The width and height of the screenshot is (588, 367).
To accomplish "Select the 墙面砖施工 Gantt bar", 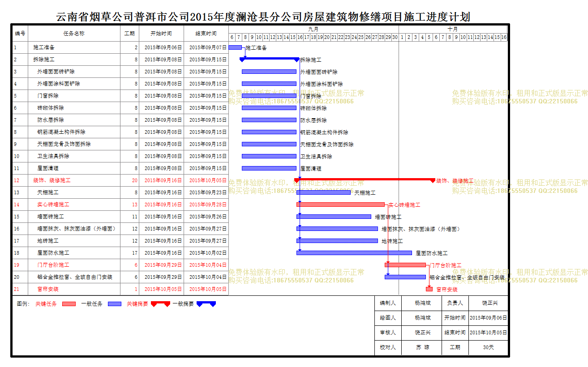I will 334,216.
